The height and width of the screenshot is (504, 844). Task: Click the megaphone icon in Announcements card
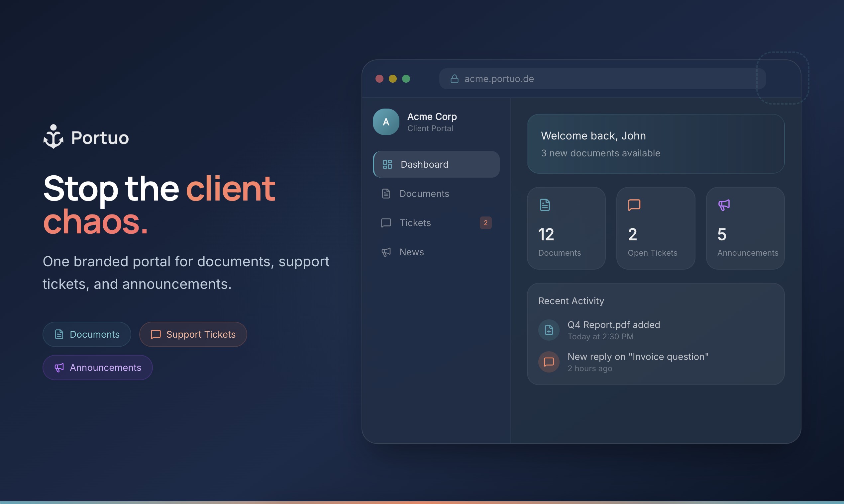[x=724, y=205]
